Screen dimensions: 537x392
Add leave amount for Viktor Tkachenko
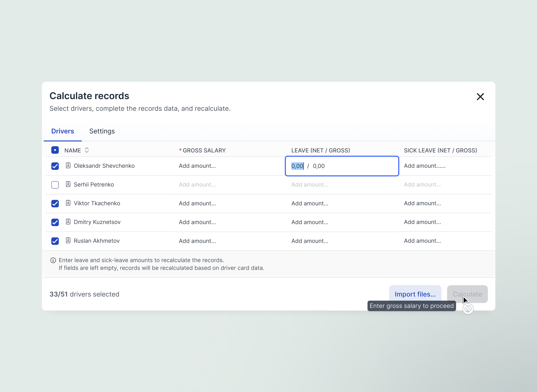pos(310,203)
